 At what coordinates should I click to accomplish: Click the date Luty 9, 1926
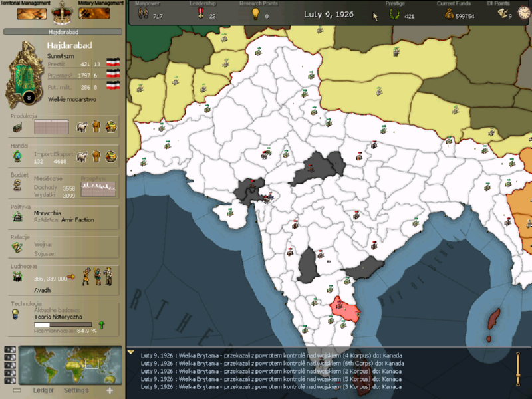(329, 14)
